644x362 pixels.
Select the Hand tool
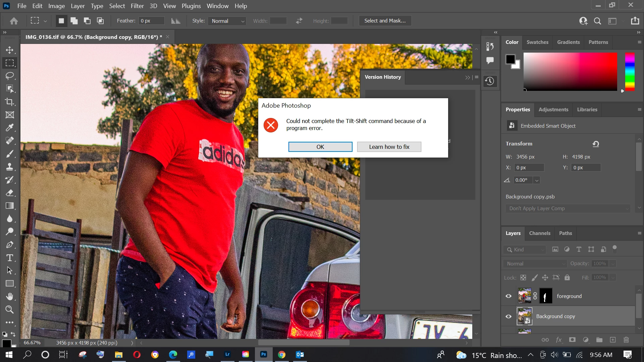tap(9, 297)
